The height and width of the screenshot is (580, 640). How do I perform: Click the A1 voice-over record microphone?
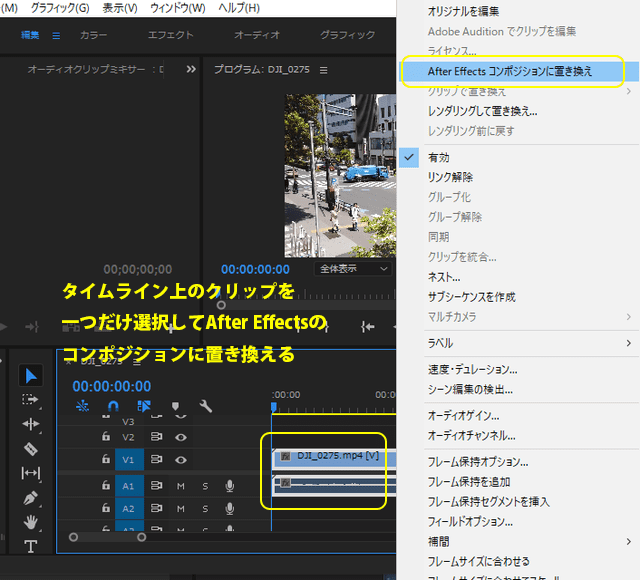tap(230, 486)
